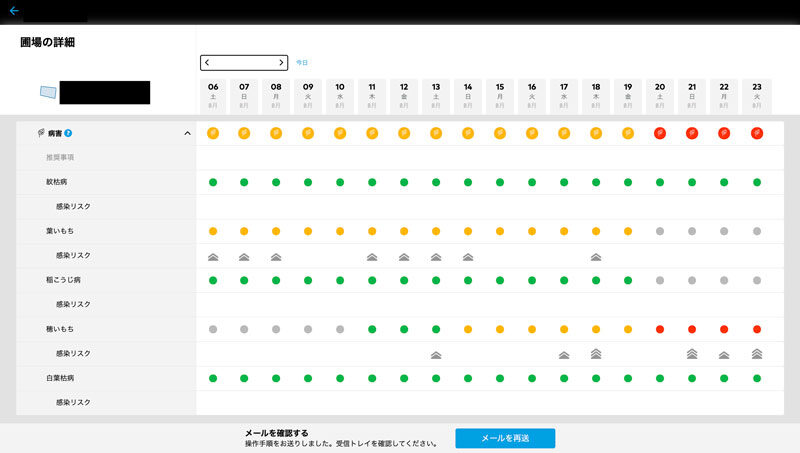Click 感染リスク label under 穂いもち
The image size is (800, 453).
(x=73, y=353)
